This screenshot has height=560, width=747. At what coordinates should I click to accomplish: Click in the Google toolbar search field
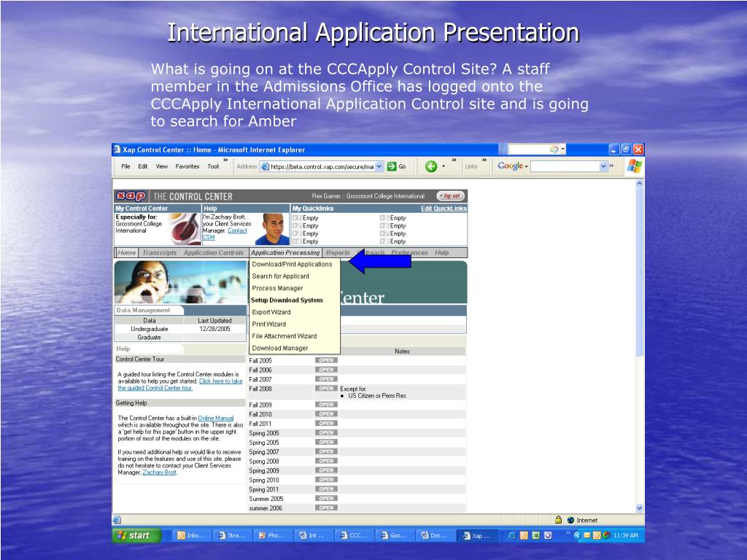click(x=565, y=166)
